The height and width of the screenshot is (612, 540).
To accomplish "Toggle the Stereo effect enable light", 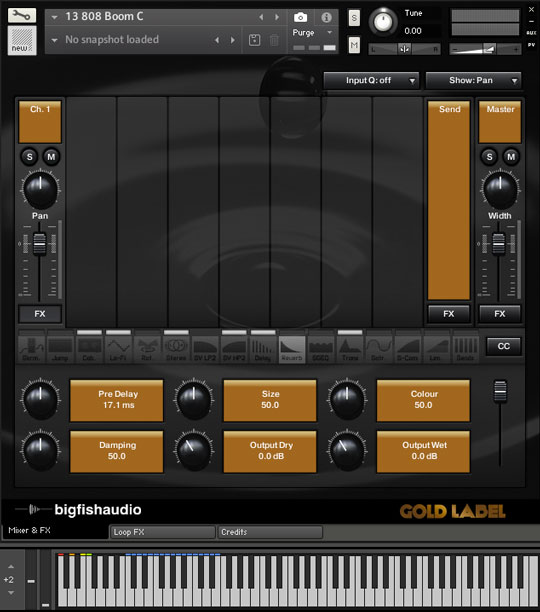I will coord(176,332).
